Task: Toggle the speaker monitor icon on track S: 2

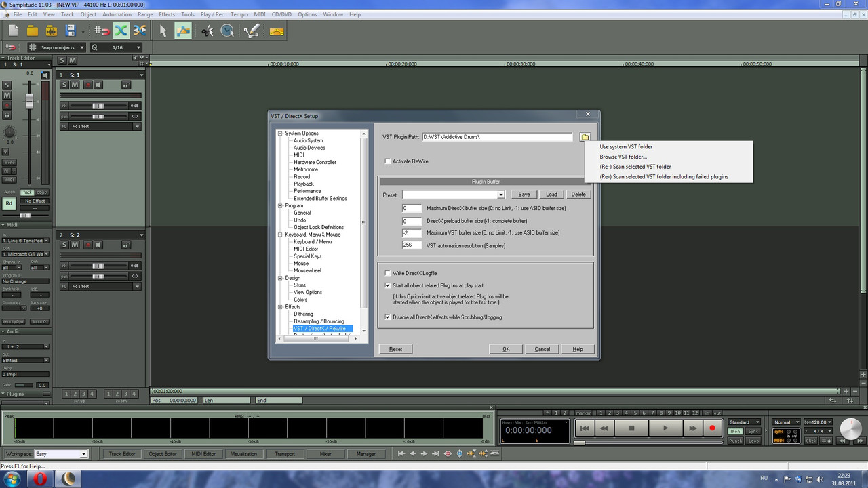Action: coord(98,245)
